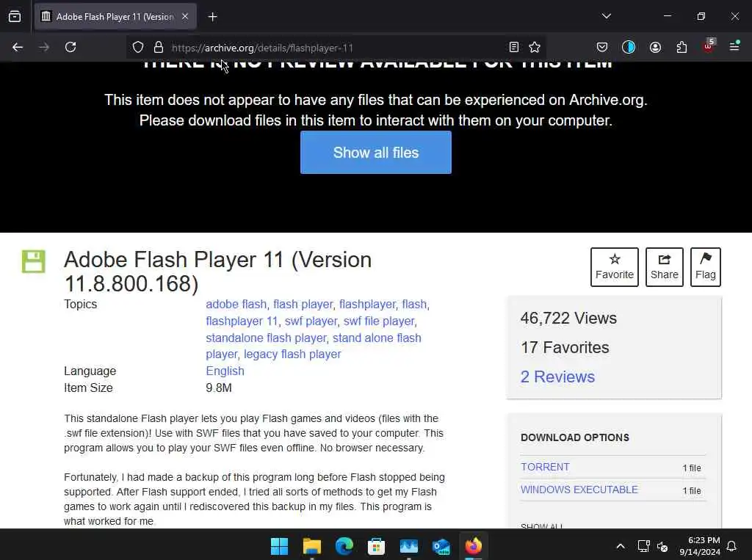This screenshot has width=752, height=560.
Task: Click the 17 Favorites text
Action: pyautogui.click(x=565, y=348)
